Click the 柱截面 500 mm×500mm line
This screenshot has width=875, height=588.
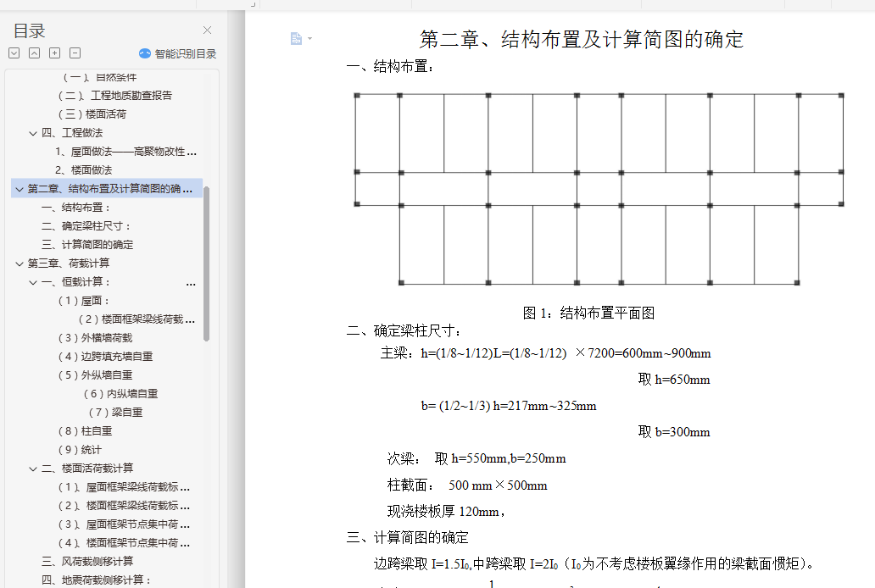pyautogui.click(x=467, y=485)
